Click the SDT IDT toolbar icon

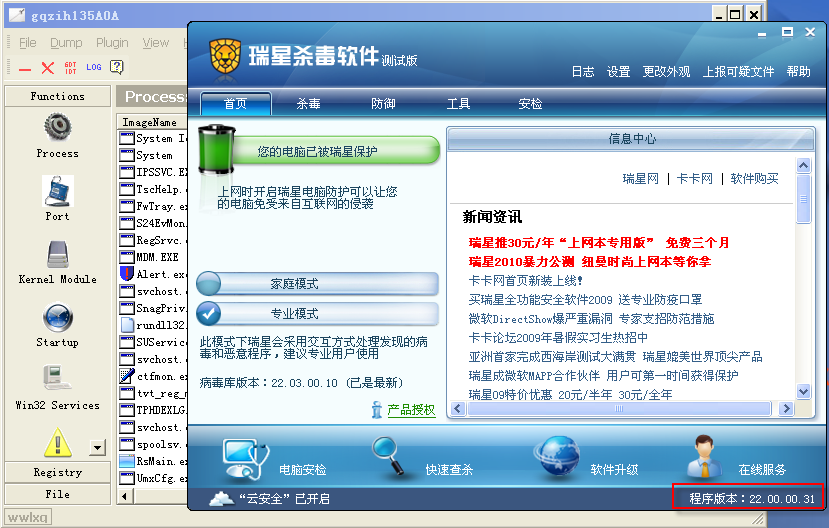coord(70,68)
